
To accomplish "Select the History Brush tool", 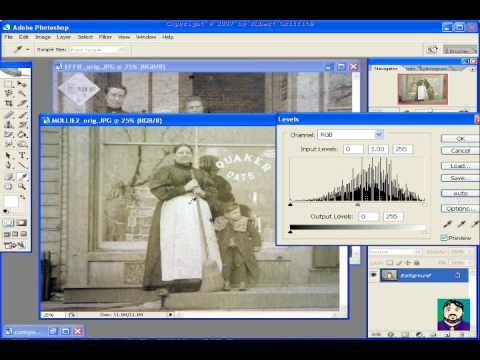I will pos(22,125).
